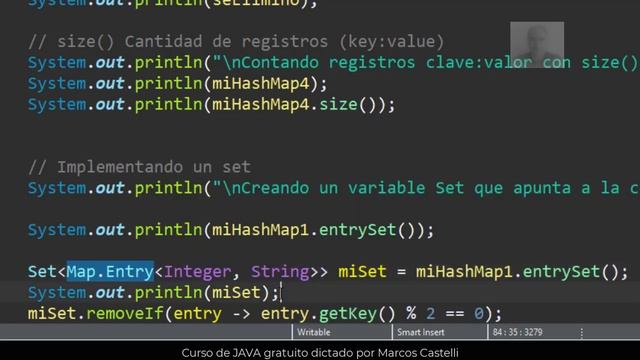Click removeIf in the miSet.removeIf line
The height and width of the screenshot is (360, 640).
124,313
